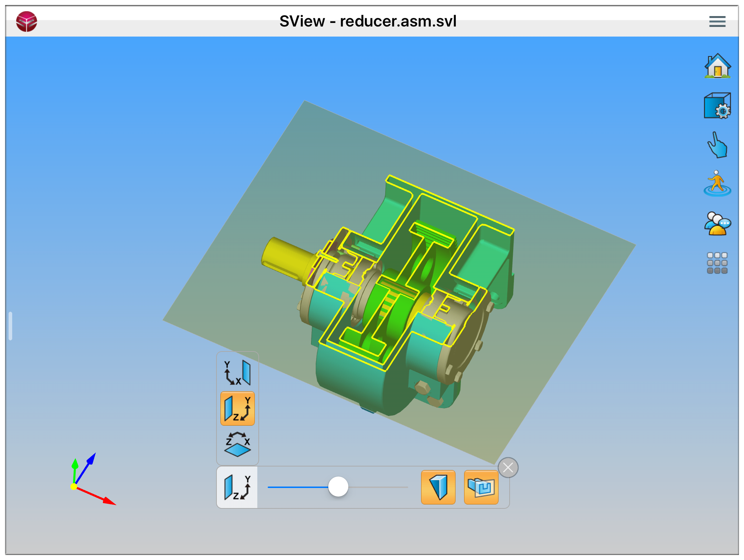Toggle the section cap display button

tap(438, 487)
